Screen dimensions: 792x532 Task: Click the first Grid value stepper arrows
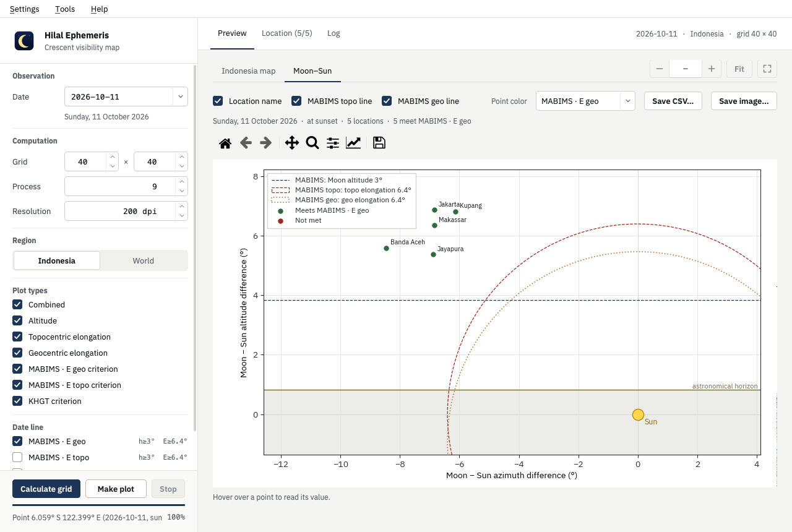tap(112, 161)
